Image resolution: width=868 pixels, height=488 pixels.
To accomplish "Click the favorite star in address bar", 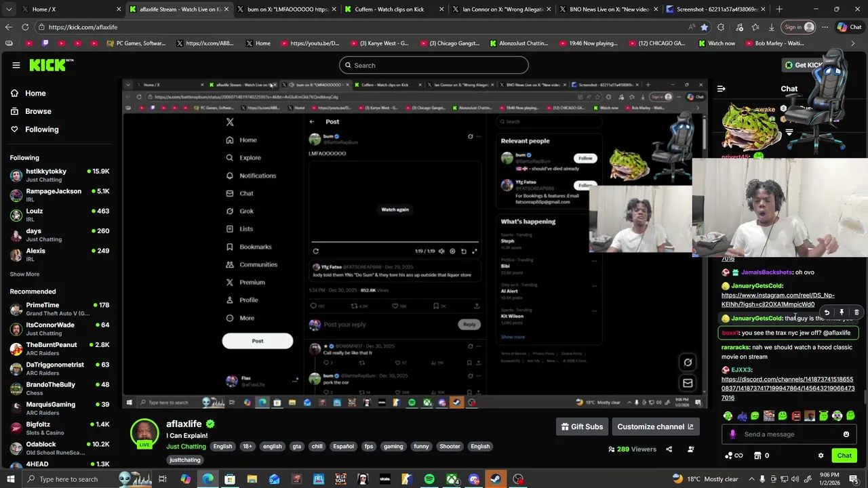I will 704,27.
